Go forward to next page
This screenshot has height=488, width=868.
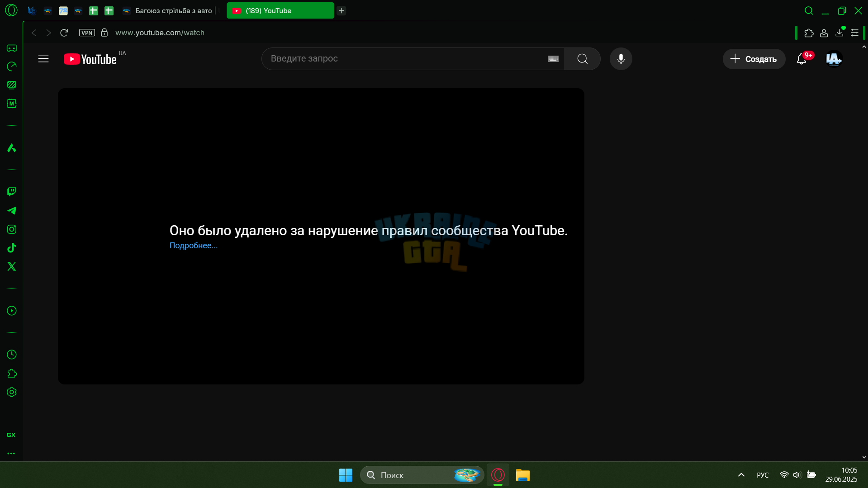click(x=49, y=33)
